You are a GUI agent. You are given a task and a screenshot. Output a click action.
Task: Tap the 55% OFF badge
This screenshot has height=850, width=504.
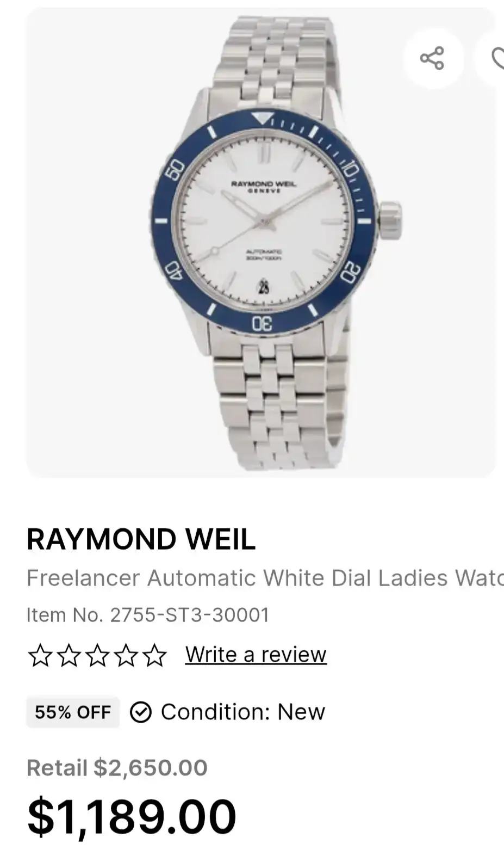(73, 712)
